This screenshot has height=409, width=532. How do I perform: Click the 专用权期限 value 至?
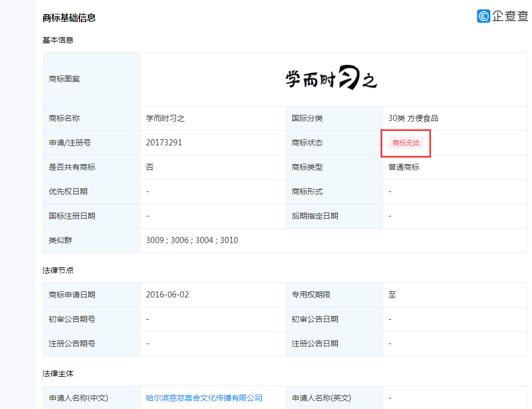392,295
